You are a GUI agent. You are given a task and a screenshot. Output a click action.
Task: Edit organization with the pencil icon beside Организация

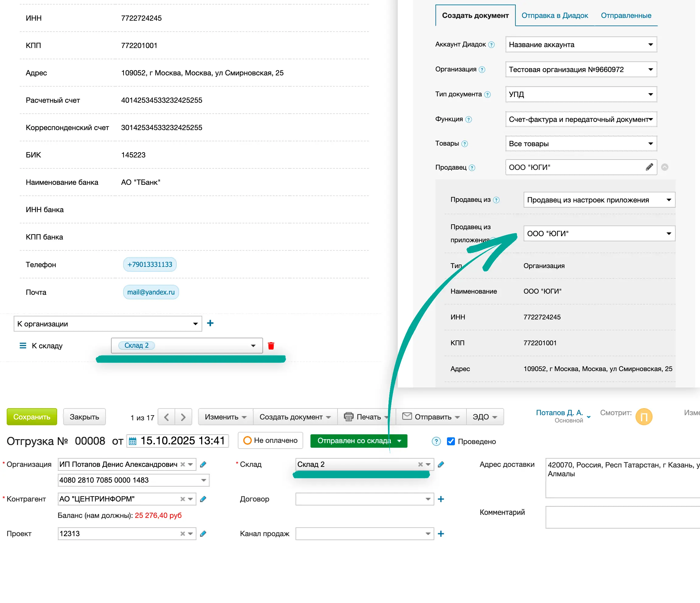203,464
